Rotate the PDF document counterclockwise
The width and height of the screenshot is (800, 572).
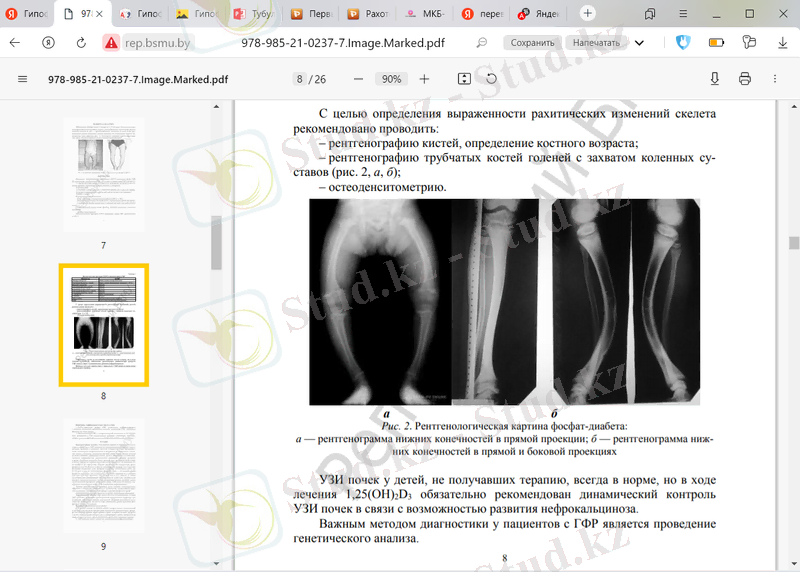tap(491, 79)
